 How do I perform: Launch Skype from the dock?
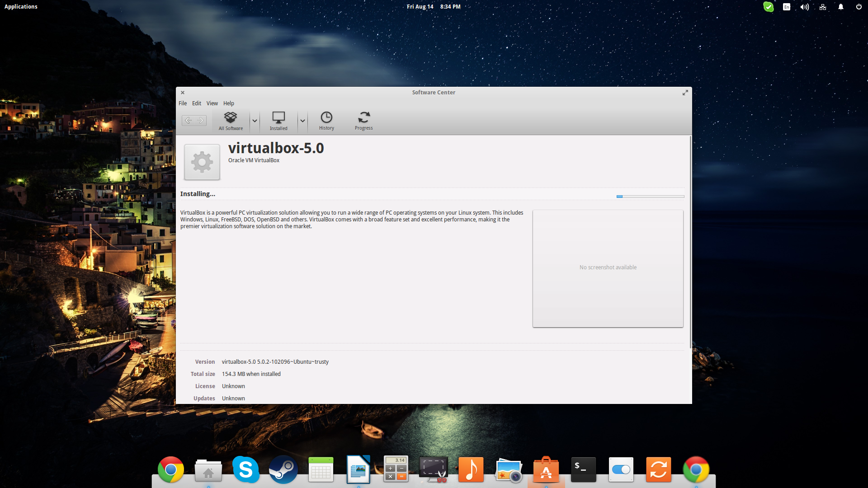[246, 470]
